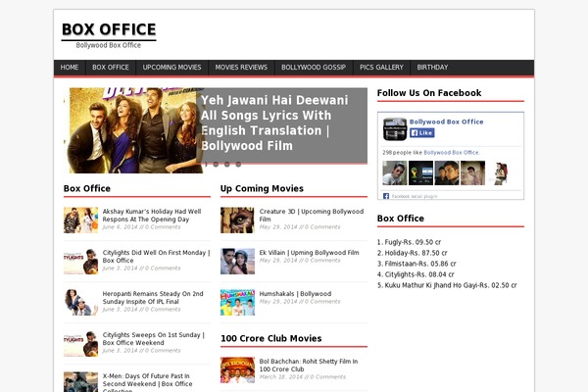The width and height of the screenshot is (588, 392).
Task: Open PICS GALLERY in navigation
Action: pos(381,68)
